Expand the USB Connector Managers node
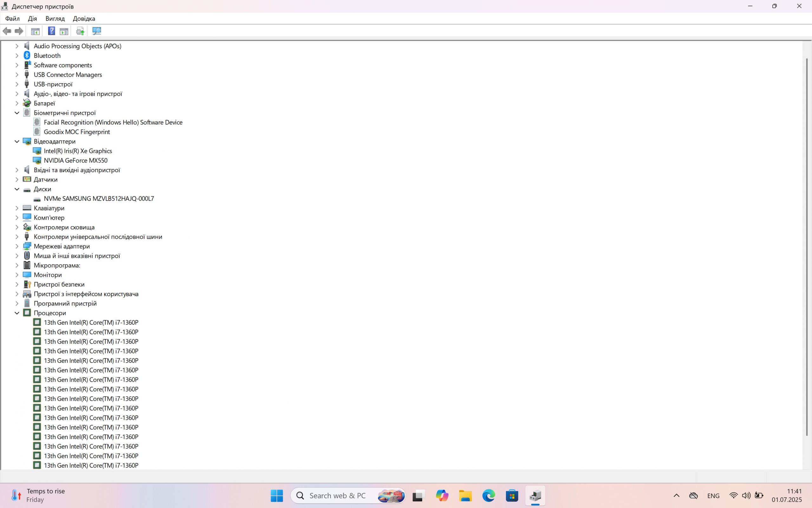The width and height of the screenshot is (812, 508). coord(17,75)
